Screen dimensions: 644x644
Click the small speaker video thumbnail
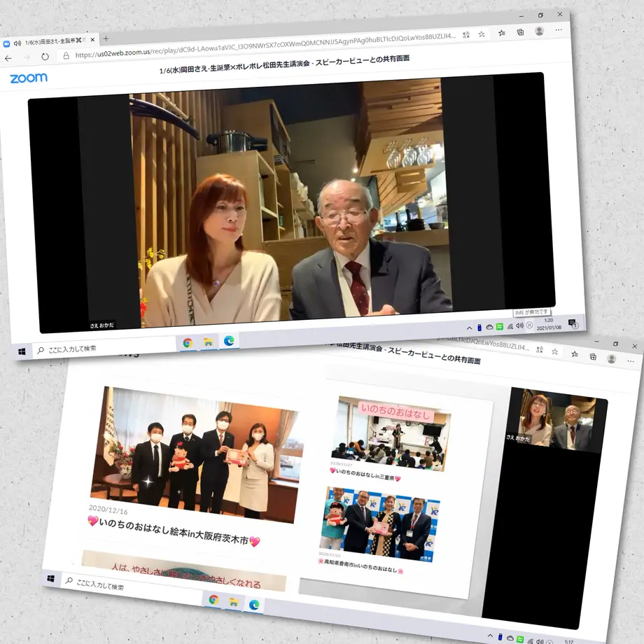point(555,419)
